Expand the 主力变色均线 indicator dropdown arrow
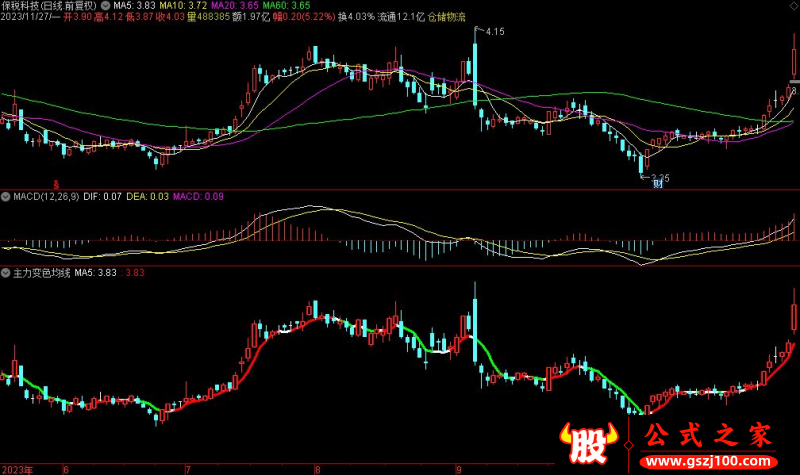The image size is (800, 475). point(6,273)
